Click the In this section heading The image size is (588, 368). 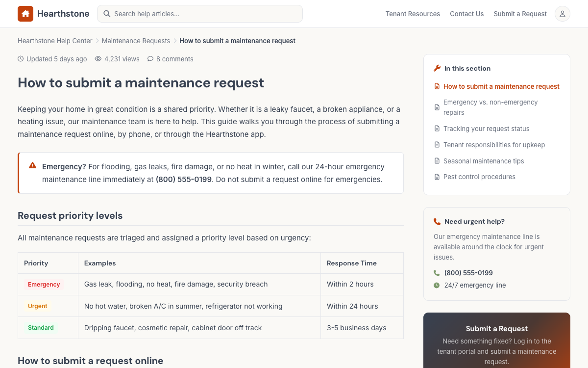467,68
